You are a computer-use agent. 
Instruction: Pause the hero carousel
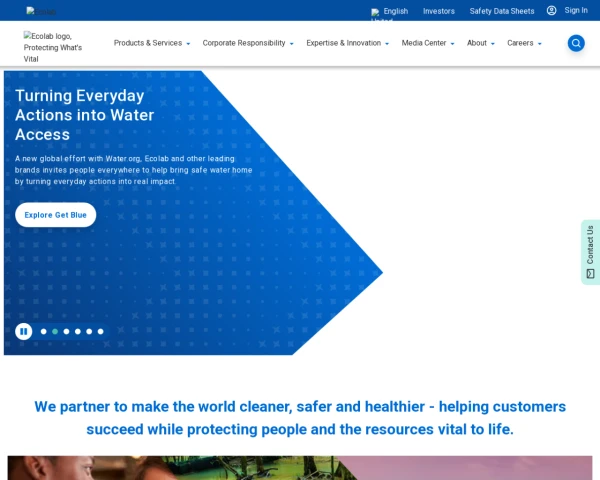pos(24,331)
